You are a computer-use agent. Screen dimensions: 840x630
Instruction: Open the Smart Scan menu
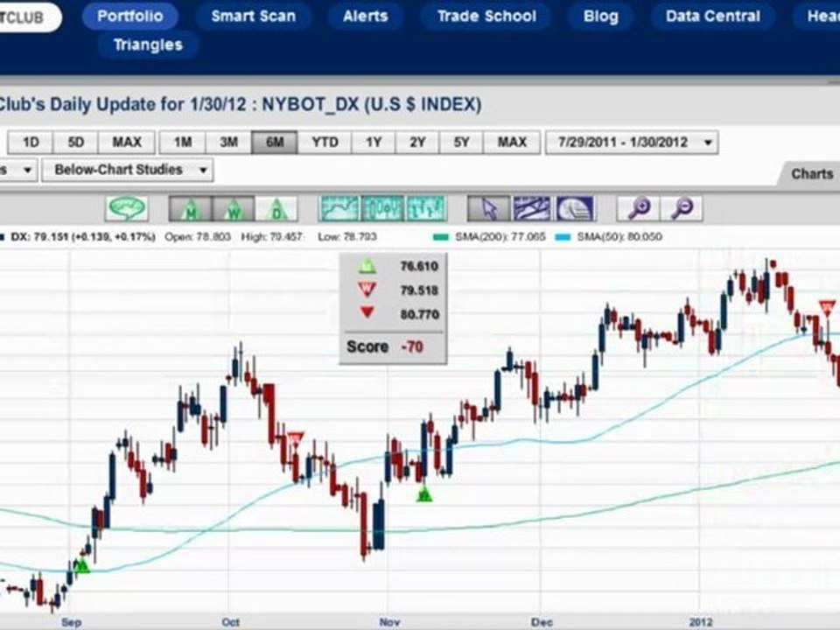[x=254, y=16]
